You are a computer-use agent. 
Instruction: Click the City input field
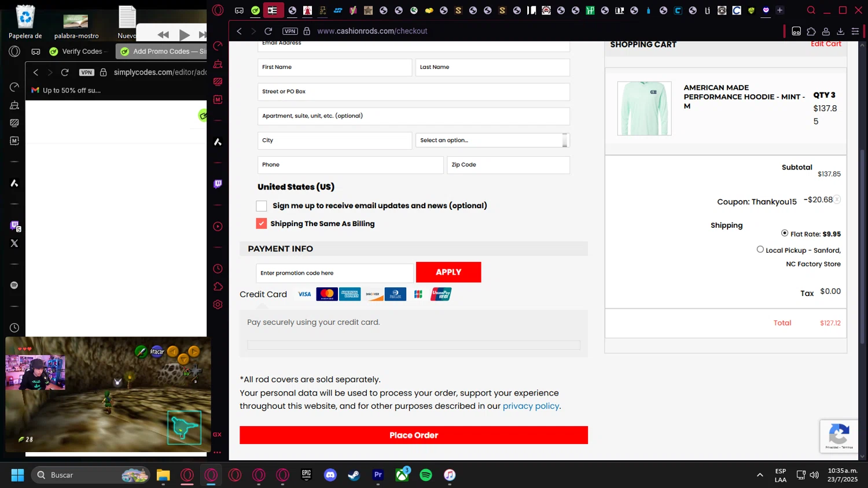(334, 141)
